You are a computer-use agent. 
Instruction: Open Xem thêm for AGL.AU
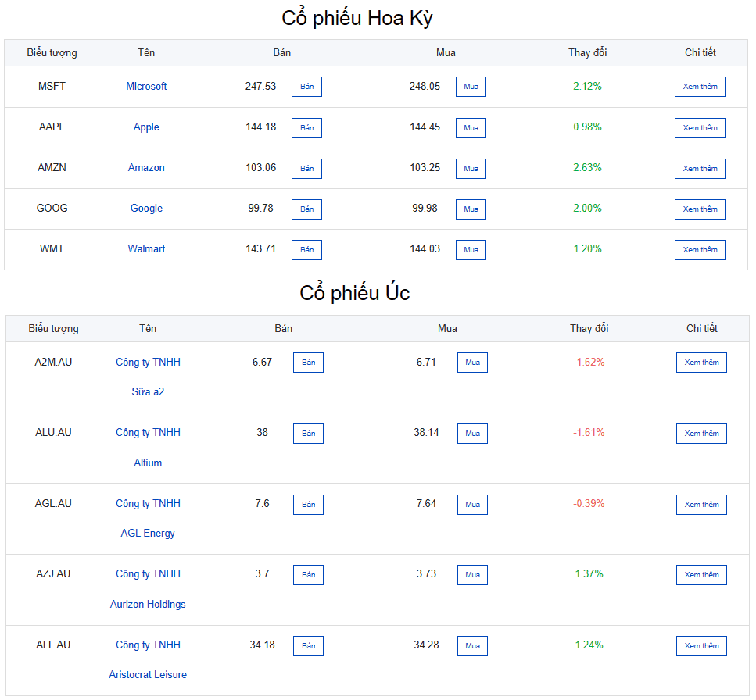coord(701,505)
